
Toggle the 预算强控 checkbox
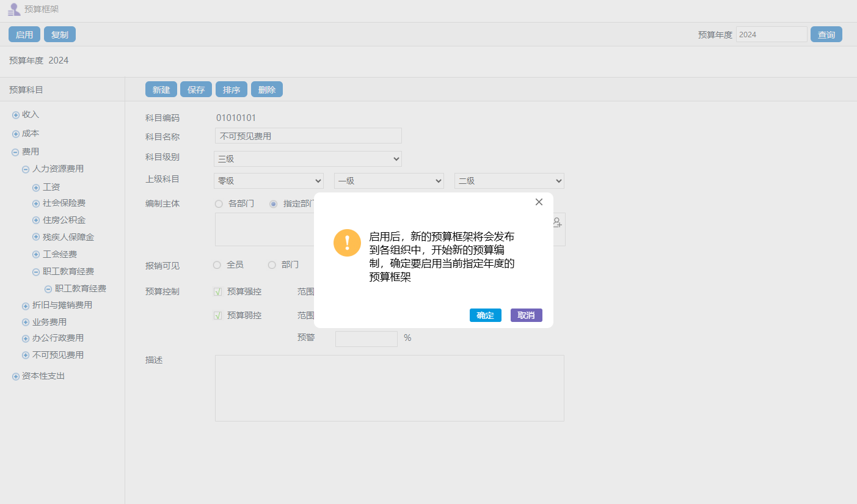(x=217, y=292)
